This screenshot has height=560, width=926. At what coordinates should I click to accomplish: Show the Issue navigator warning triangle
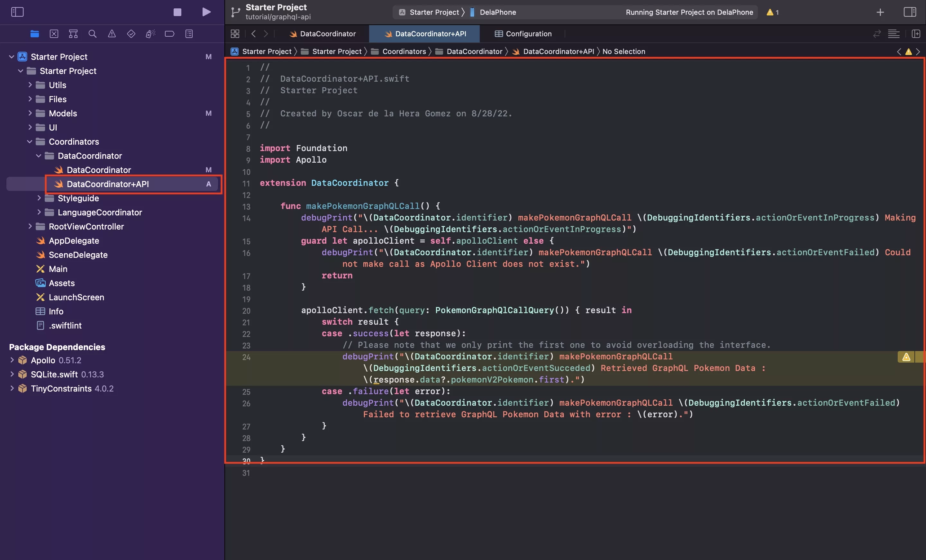click(112, 33)
